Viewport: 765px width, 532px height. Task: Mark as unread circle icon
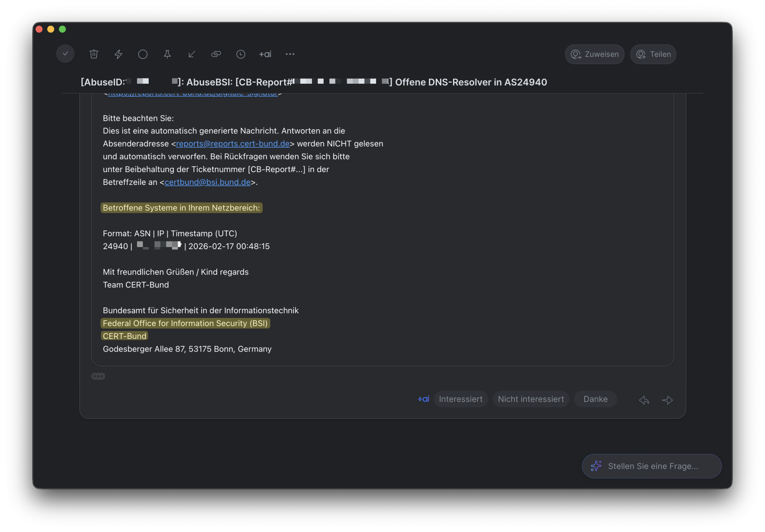click(x=143, y=54)
